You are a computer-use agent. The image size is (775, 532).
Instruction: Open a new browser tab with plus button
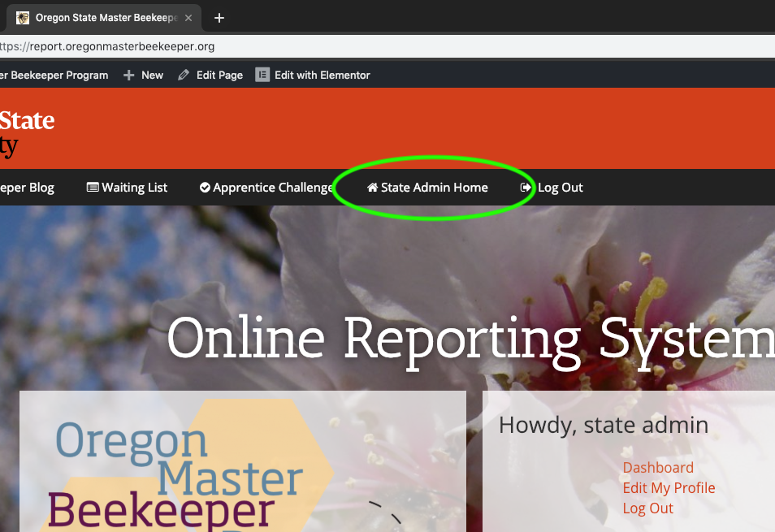(219, 18)
